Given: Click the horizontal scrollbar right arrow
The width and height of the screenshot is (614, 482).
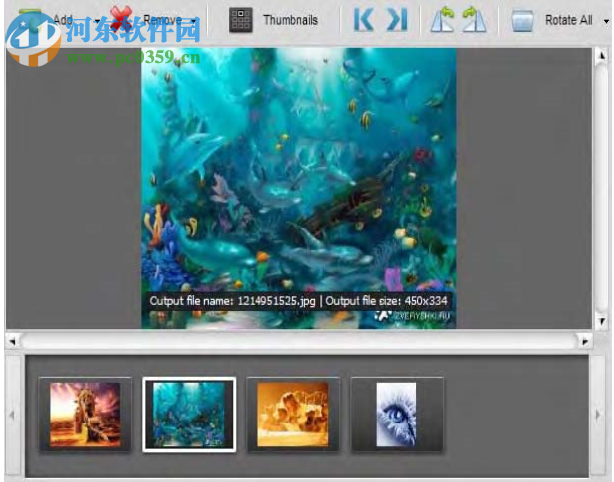Looking at the screenshot, I should click(x=585, y=341).
